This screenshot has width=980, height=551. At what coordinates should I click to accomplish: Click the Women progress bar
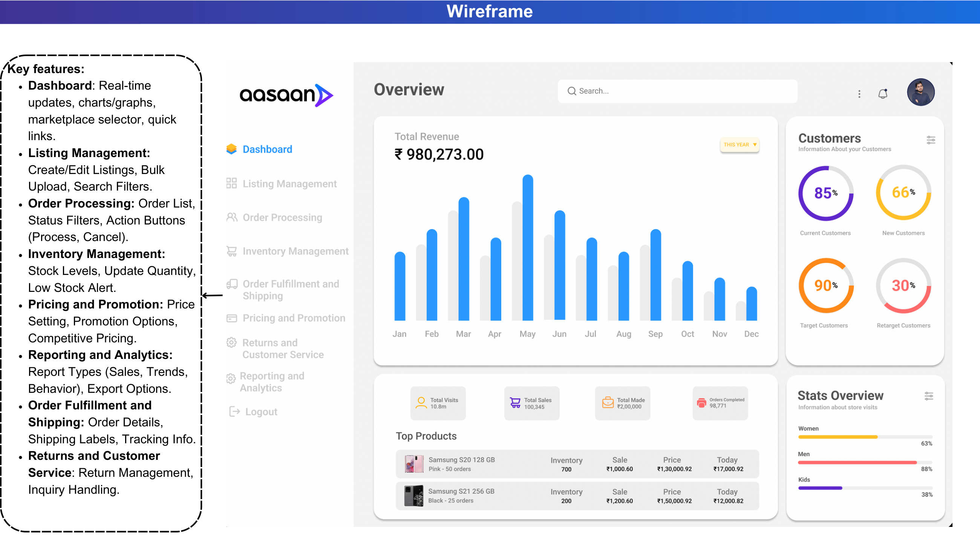pyautogui.click(x=865, y=437)
